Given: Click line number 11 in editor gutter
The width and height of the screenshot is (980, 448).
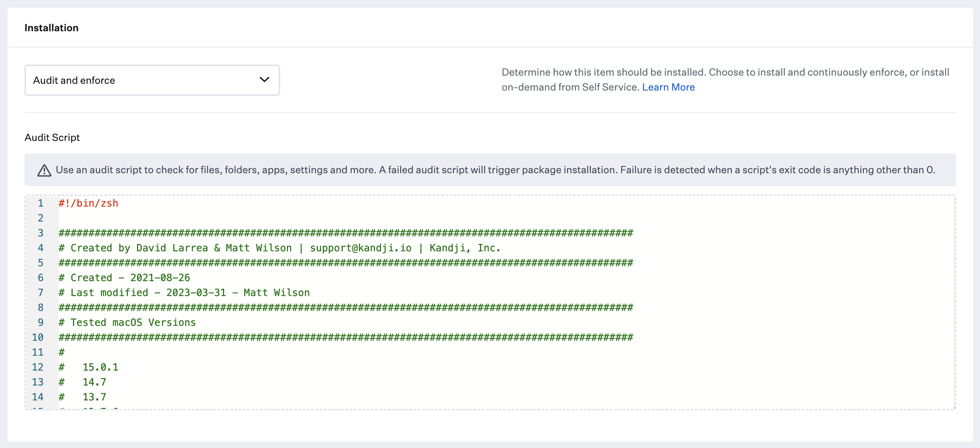Looking at the screenshot, I should click(38, 353).
